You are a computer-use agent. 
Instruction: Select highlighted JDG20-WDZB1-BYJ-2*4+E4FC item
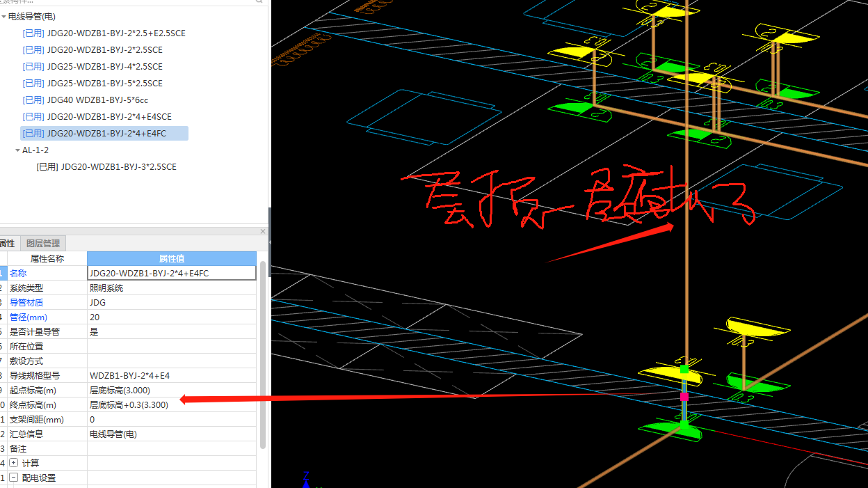pos(104,133)
